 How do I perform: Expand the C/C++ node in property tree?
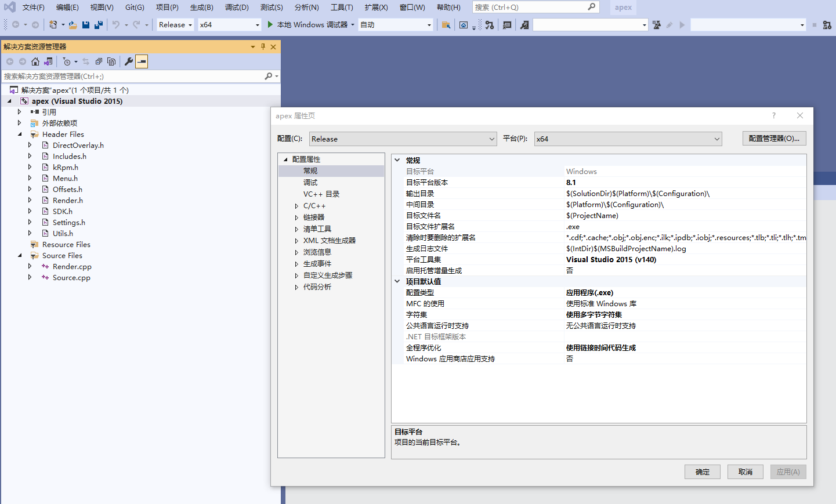[x=296, y=206]
